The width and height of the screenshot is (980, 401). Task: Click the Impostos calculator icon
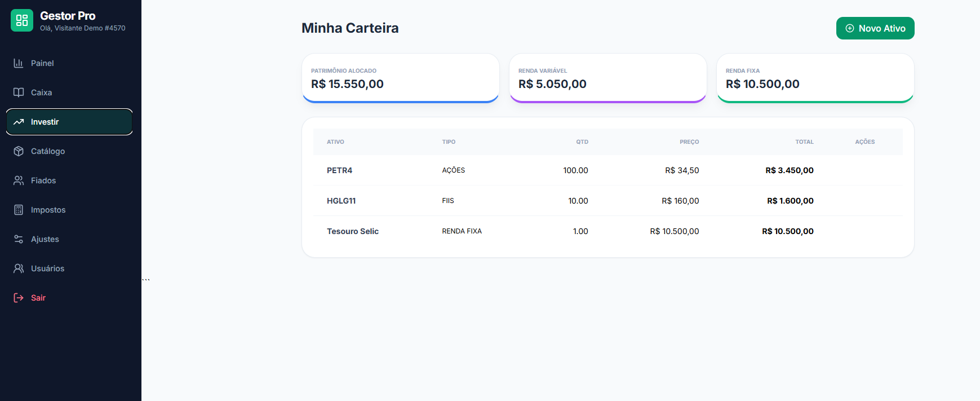[x=19, y=210]
